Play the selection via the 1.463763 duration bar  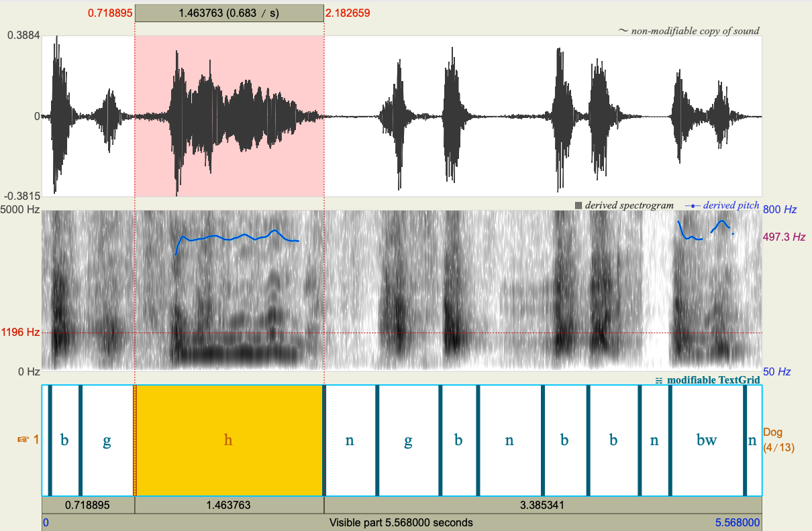[x=229, y=12]
